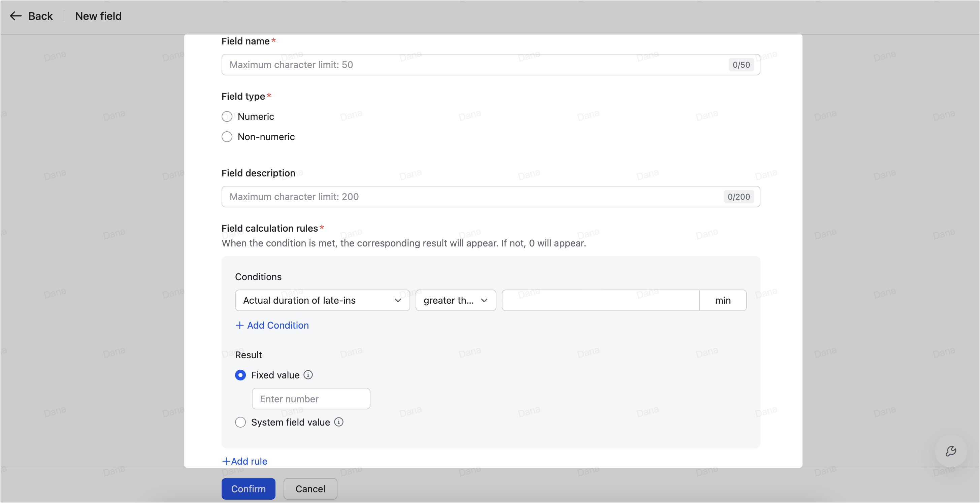
Task: Click inside the Field name input
Action: coord(457,65)
